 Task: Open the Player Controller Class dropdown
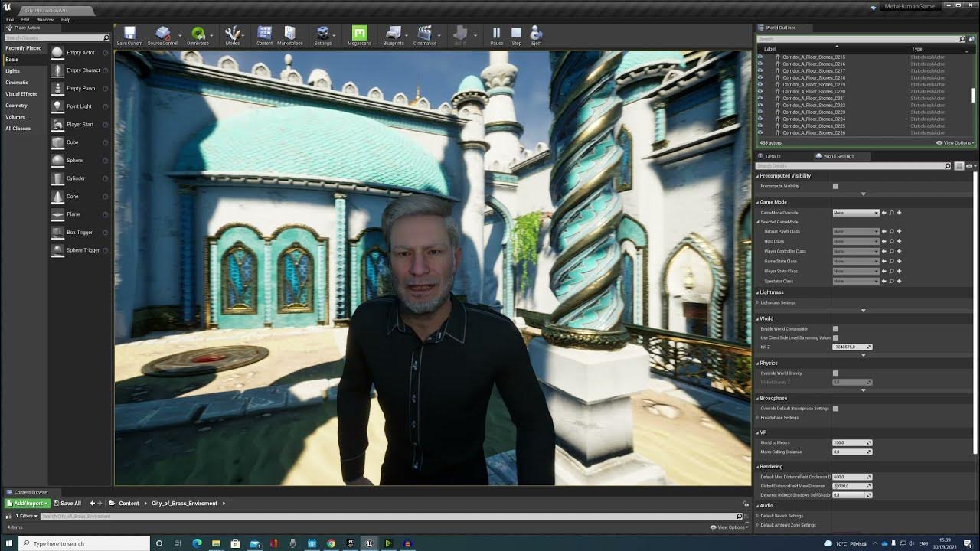856,251
